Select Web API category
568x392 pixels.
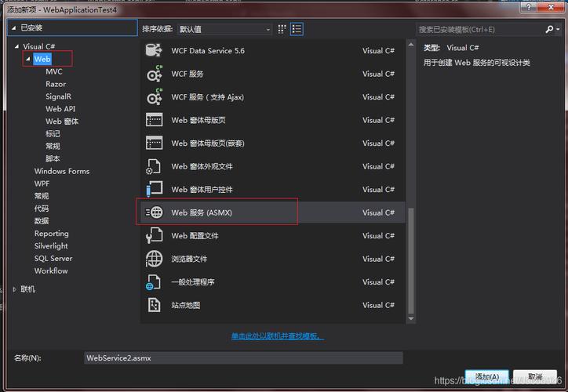pos(60,109)
